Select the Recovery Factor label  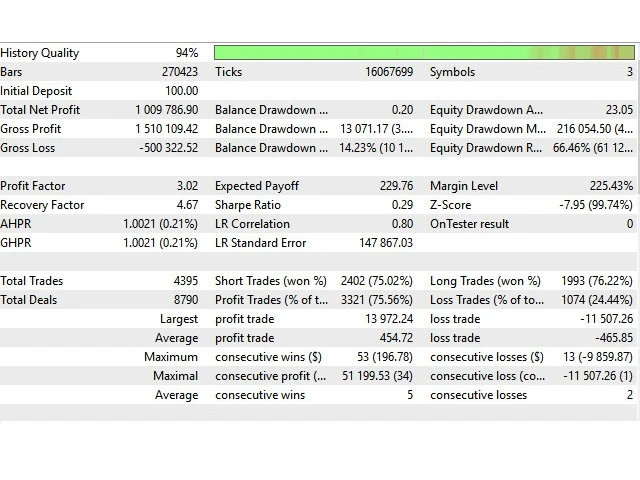point(43,205)
